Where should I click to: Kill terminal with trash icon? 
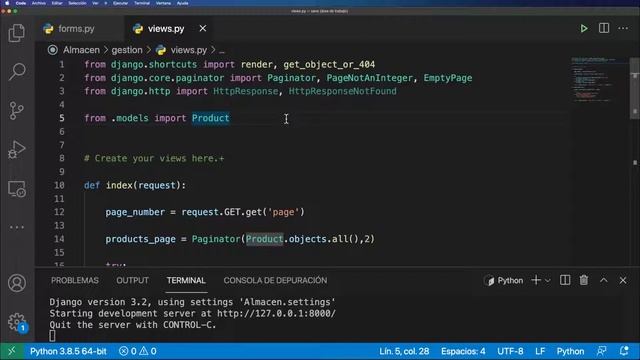[584, 280]
